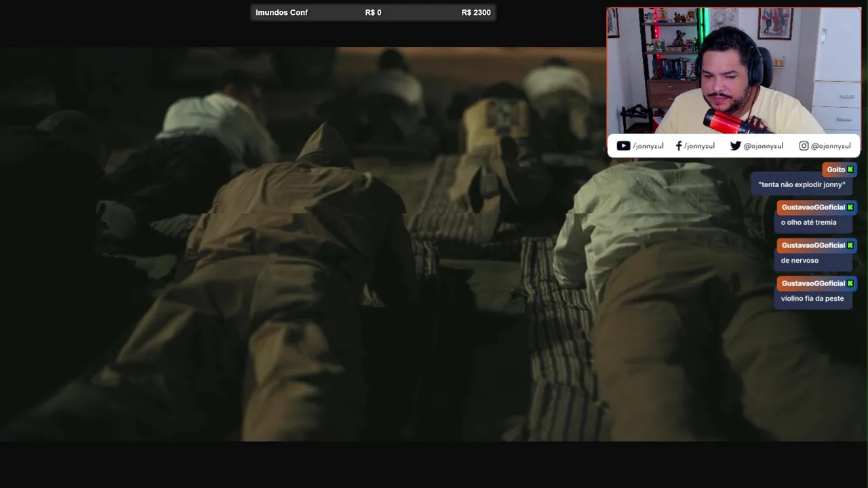Click the green badge next to Goito

850,169
